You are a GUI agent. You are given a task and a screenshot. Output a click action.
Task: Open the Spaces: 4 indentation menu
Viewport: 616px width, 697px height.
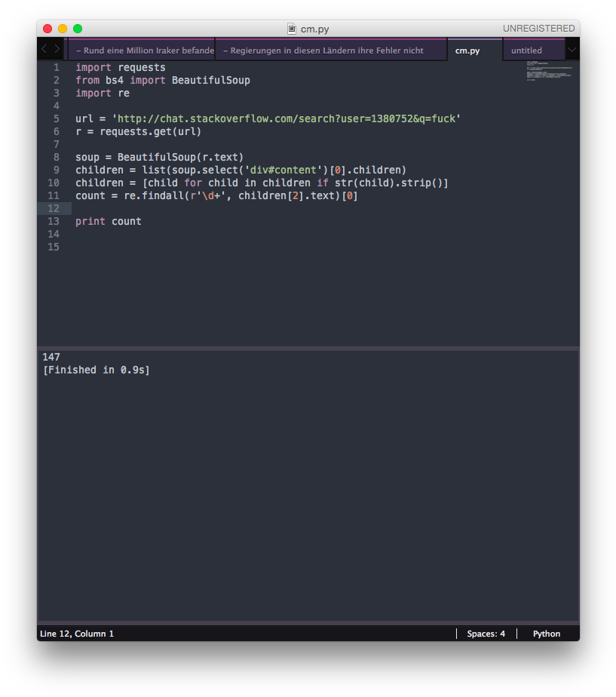(x=486, y=634)
